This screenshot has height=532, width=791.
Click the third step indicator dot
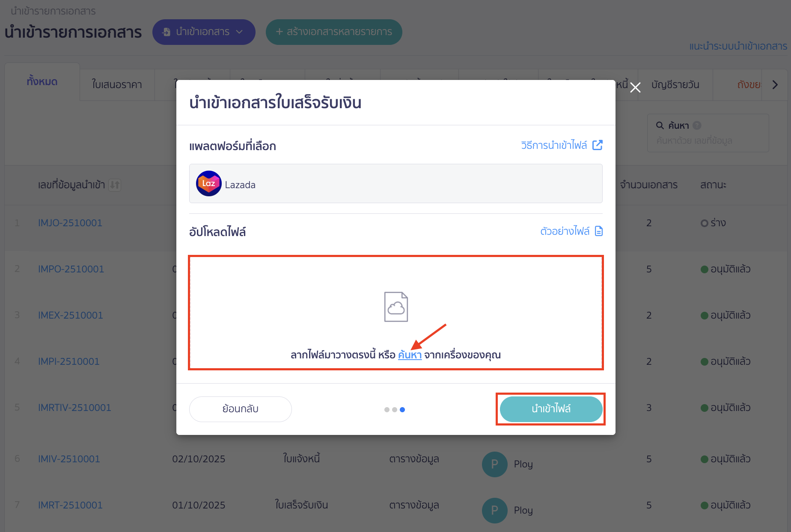(x=402, y=409)
